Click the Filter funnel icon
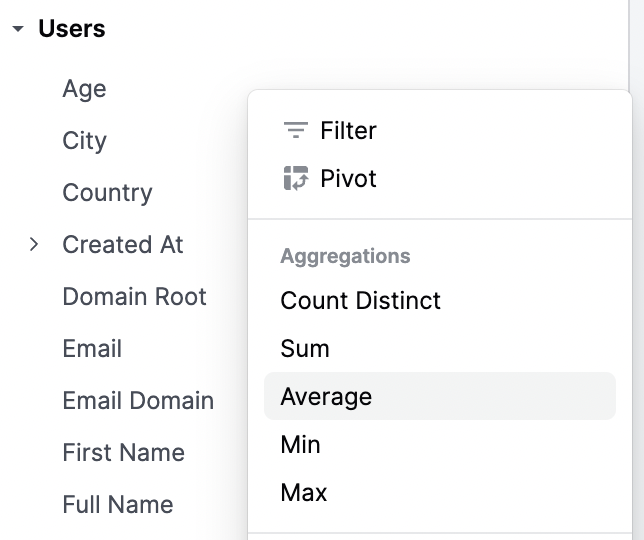 [x=295, y=130]
